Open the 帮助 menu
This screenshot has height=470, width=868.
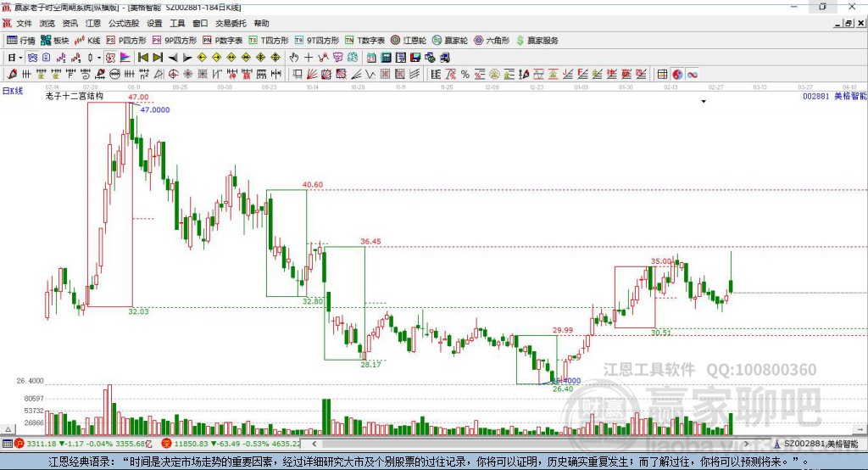coord(261,23)
